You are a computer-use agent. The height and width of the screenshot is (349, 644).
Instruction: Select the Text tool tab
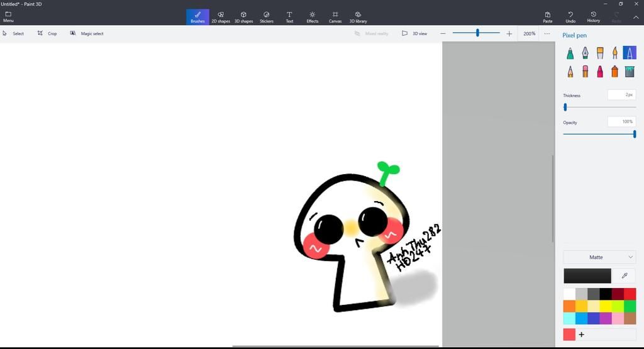pyautogui.click(x=289, y=17)
